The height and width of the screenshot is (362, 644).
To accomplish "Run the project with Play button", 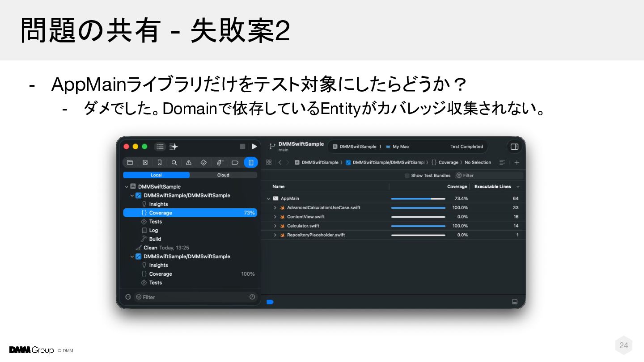I will click(x=254, y=147).
